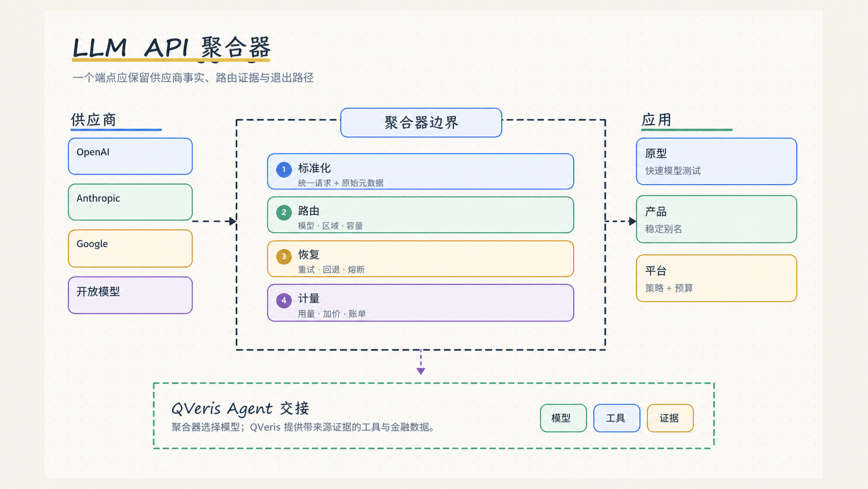The image size is (868, 489).
Task: Select the 恢复 step title
Action: [309, 255]
